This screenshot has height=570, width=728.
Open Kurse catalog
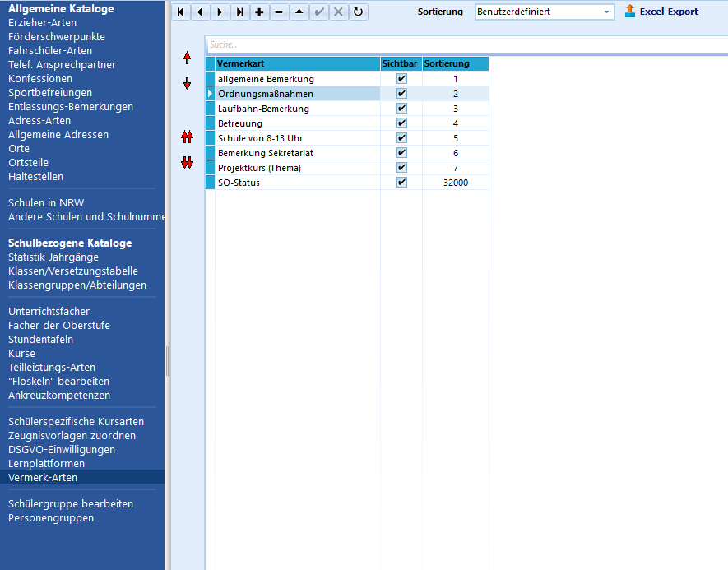tap(22, 353)
